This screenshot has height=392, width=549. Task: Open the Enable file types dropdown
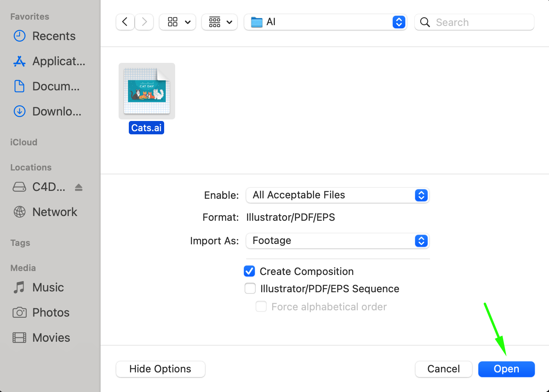[x=337, y=195]
